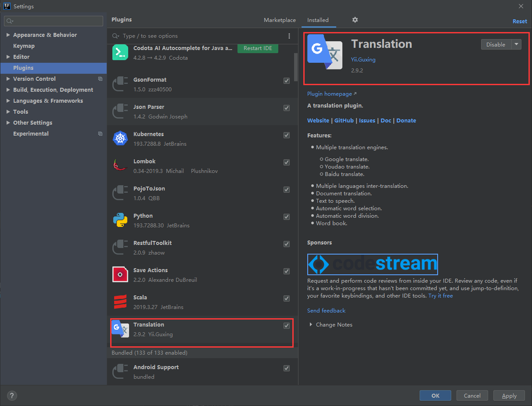Image resolution: width=532 pixels, height=406 pixels.
Task: Select Experimental in settings tree
Action: [31, 134]
